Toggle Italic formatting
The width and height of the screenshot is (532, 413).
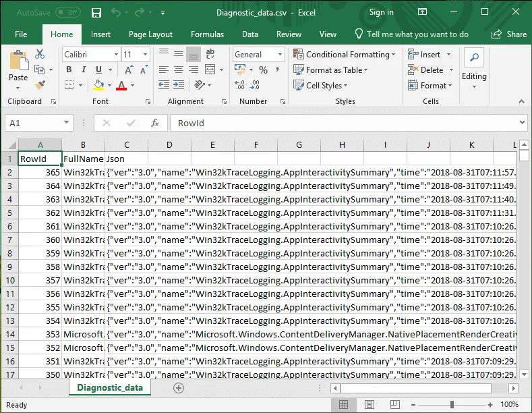(x=84, y=70)
